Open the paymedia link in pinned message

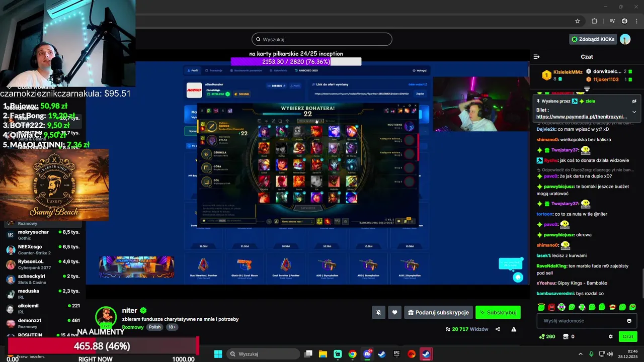[x=583, y=117]
